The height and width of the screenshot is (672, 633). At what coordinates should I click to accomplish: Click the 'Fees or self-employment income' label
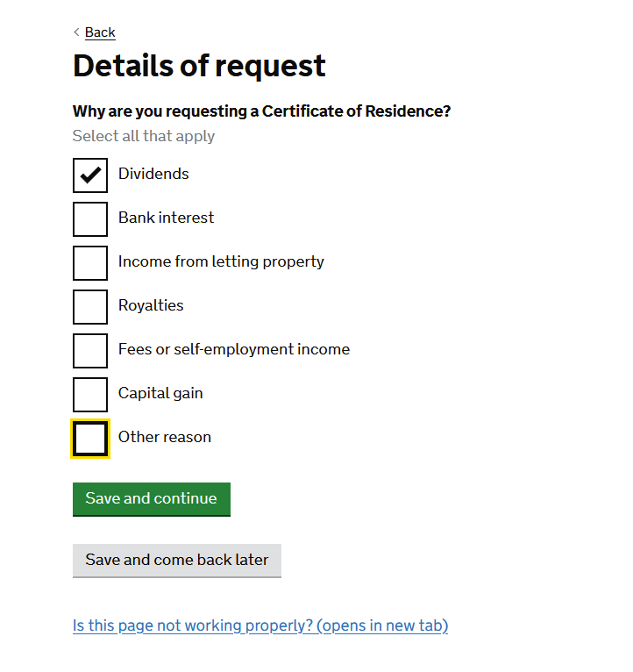[x=233, y=349]
